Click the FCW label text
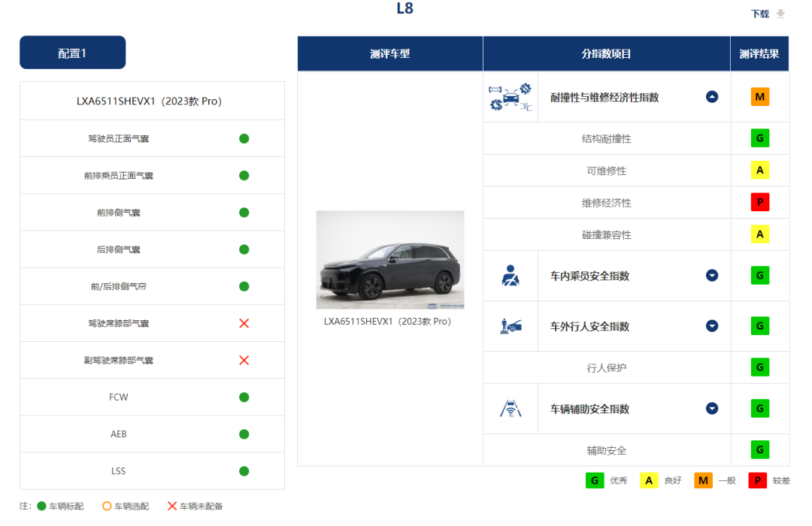Image resolution: width=812 pixels, height=526 pixels. [x=119, y=397]
